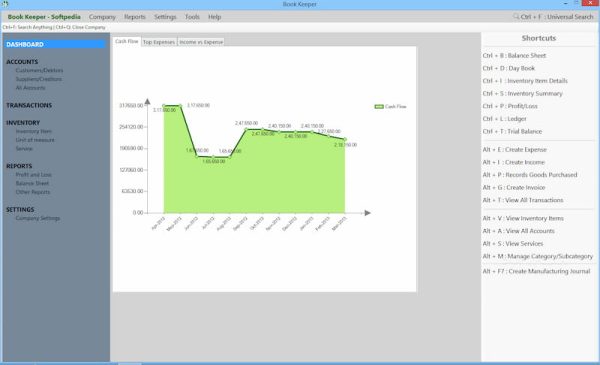Click the INVENTORY sidebar heading

[x=23, y=122]
